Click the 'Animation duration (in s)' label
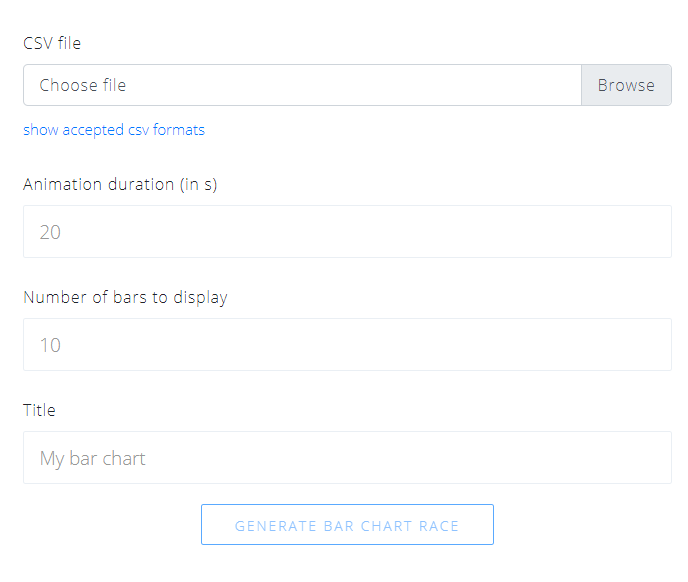 pos(120,184)
